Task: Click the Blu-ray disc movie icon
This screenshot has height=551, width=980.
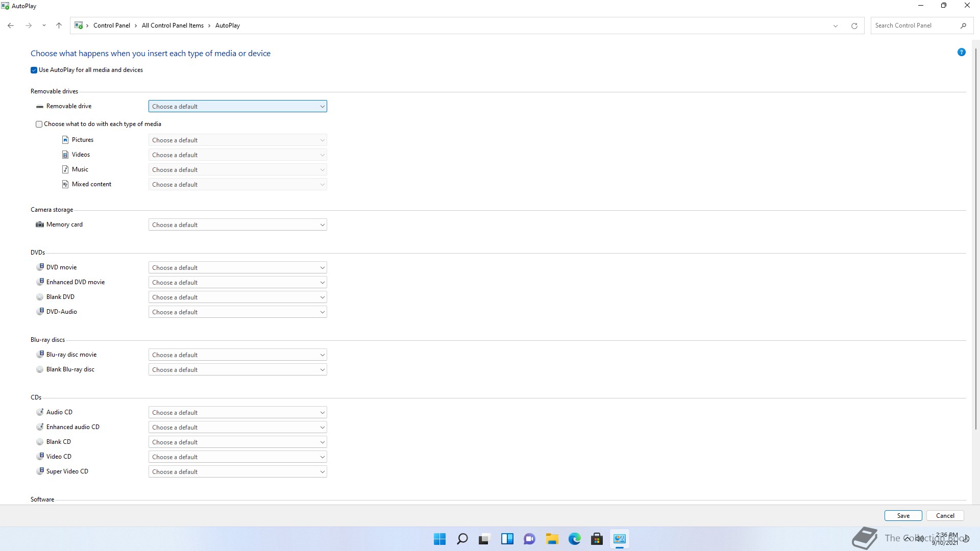Action: pos(40,355)
